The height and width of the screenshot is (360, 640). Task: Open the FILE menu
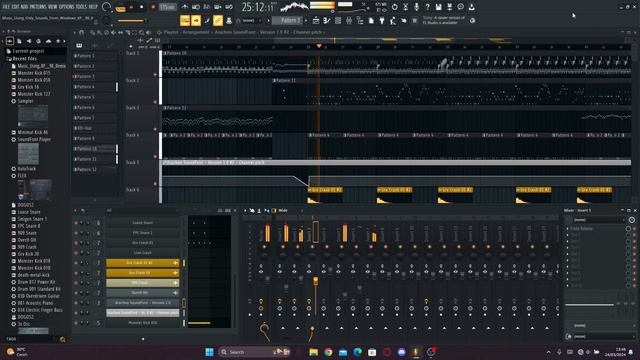coord(6,7)
